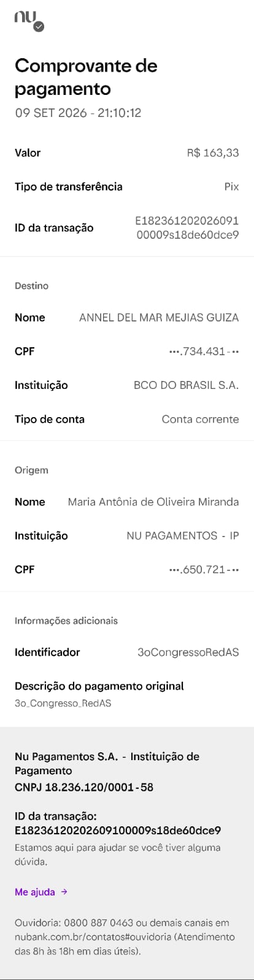Viewport: 254px width, 980px height.
Task: Click the Nu logo icon
Action: pyautogui.click(x=25, y=18)
